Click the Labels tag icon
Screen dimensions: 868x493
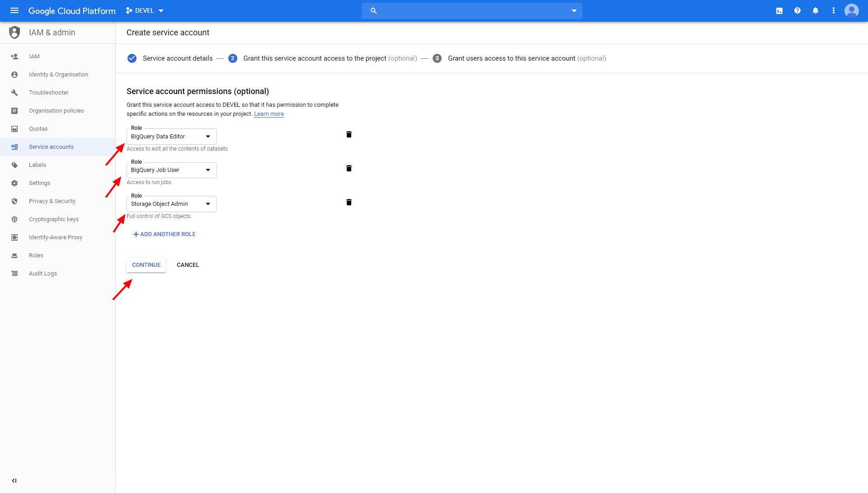14,165
